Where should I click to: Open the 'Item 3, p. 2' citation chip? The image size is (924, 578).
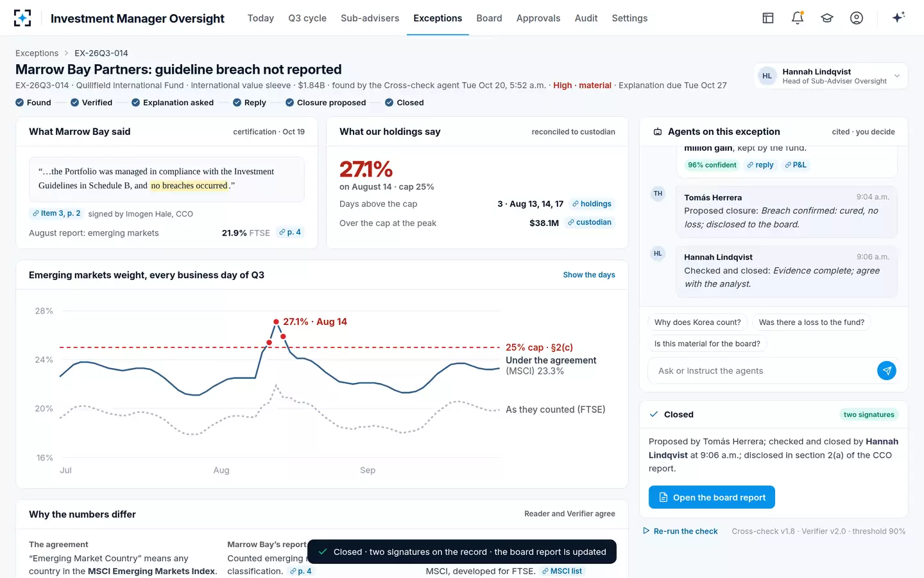point(56,213)
